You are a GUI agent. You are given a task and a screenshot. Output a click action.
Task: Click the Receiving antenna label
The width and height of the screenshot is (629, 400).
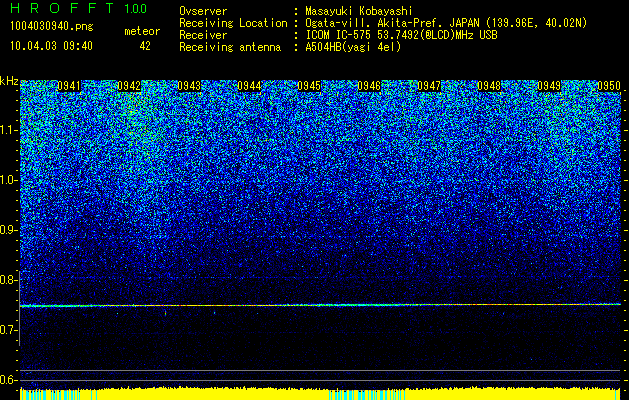pos(230,47)
